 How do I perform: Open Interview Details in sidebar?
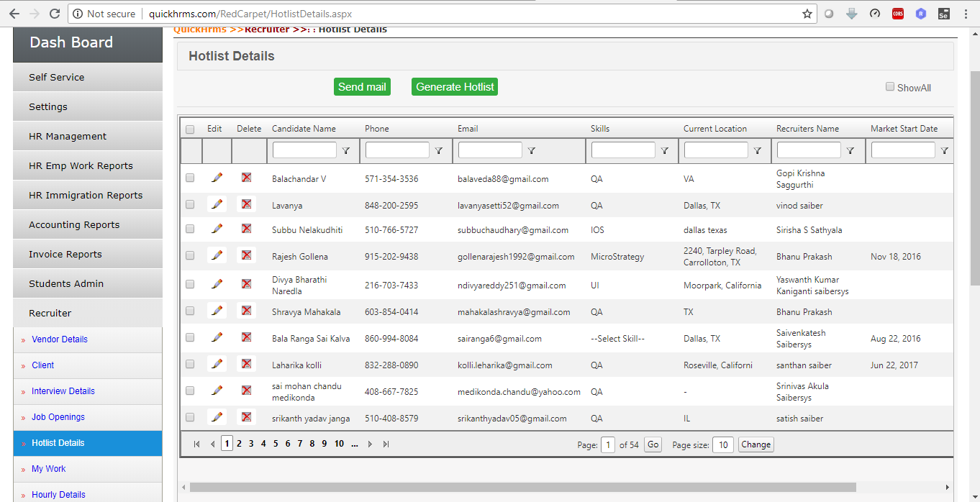click(x=63, y=391)
